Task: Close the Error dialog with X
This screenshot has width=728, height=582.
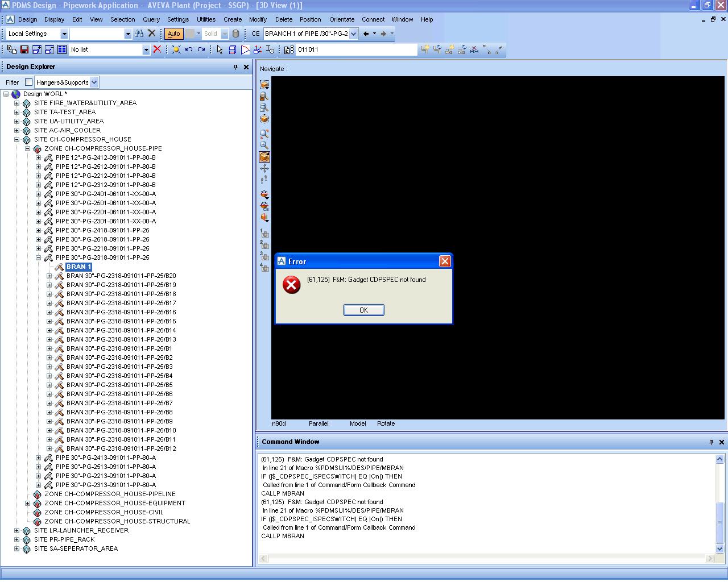Action: pos(445,261)
